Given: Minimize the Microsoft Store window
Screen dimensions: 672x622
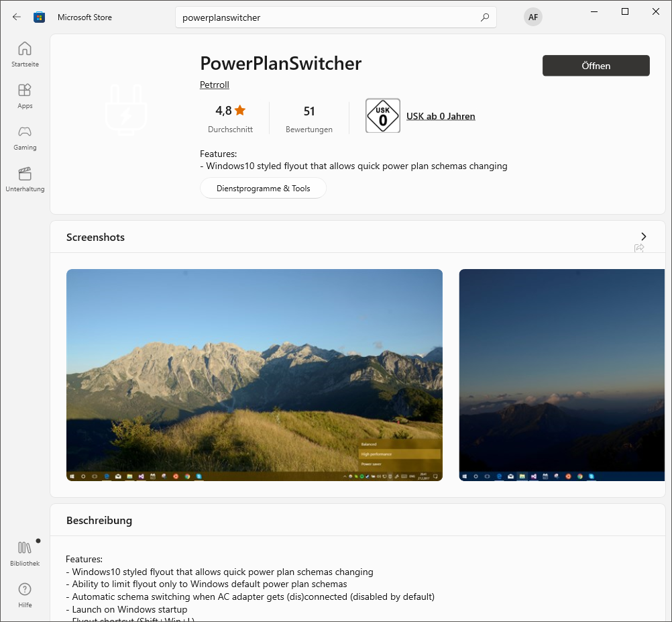Looking at the screenshot, I should click(594, 11).
